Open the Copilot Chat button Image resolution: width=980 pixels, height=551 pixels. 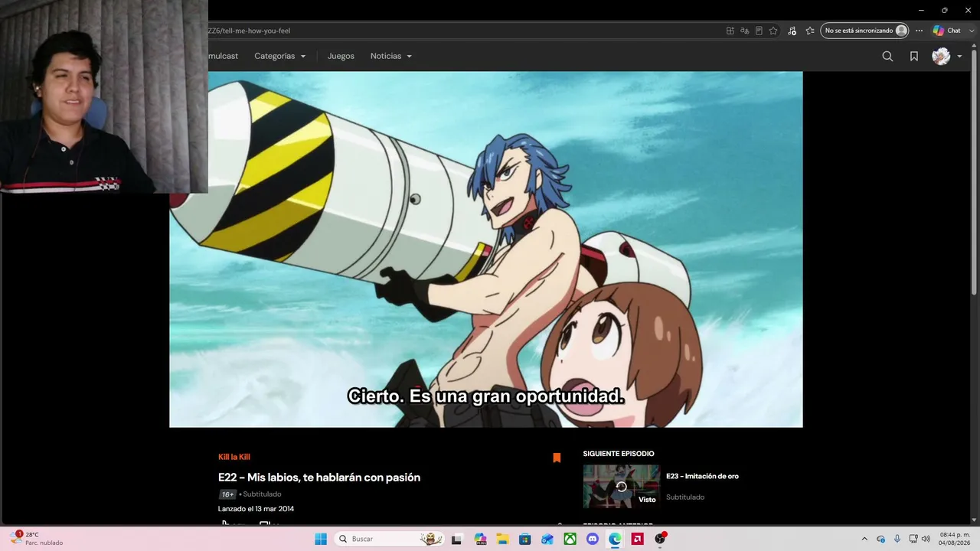pos(946,31)
